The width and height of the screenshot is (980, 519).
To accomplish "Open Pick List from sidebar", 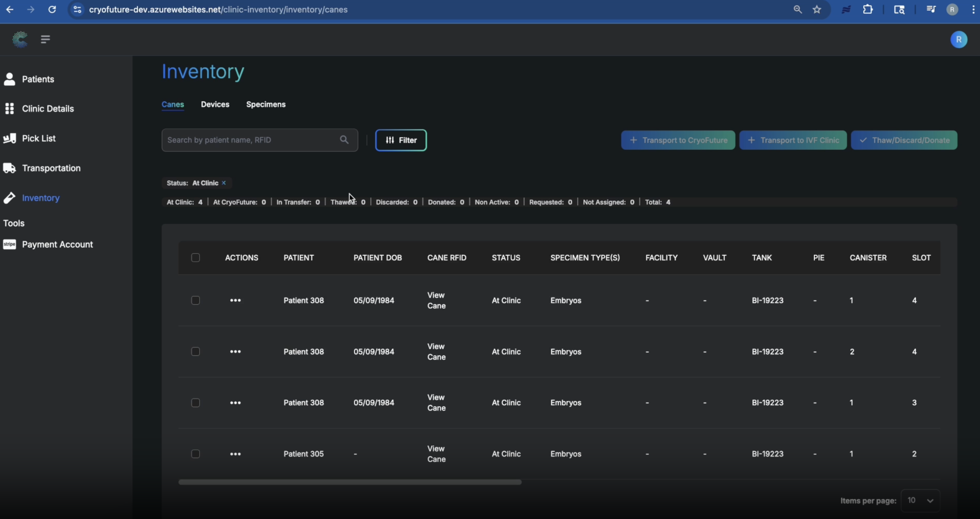I will point(38,138).
